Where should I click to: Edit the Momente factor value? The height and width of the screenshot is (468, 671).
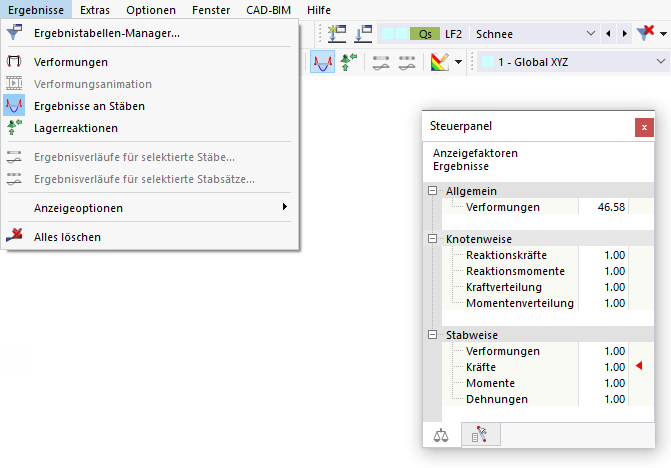pyautogui.click(x=603, y=383)
